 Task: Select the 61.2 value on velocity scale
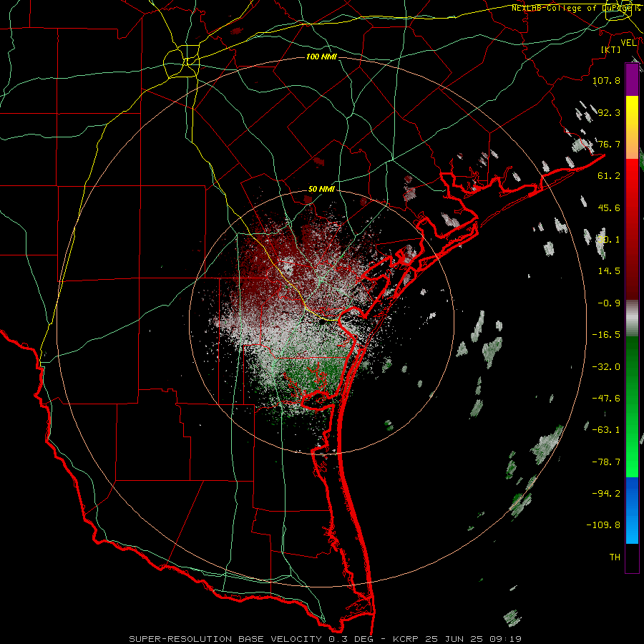(609, 176)
